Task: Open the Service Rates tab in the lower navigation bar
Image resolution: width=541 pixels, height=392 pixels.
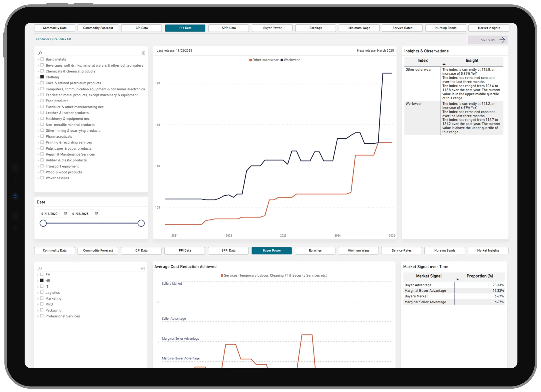Action: [402, 250]
